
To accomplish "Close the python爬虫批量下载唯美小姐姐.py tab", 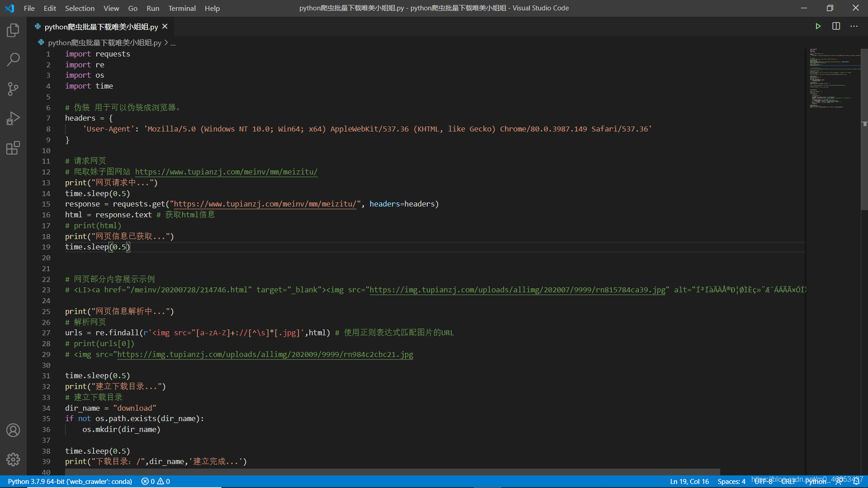I will pos(165,27).
